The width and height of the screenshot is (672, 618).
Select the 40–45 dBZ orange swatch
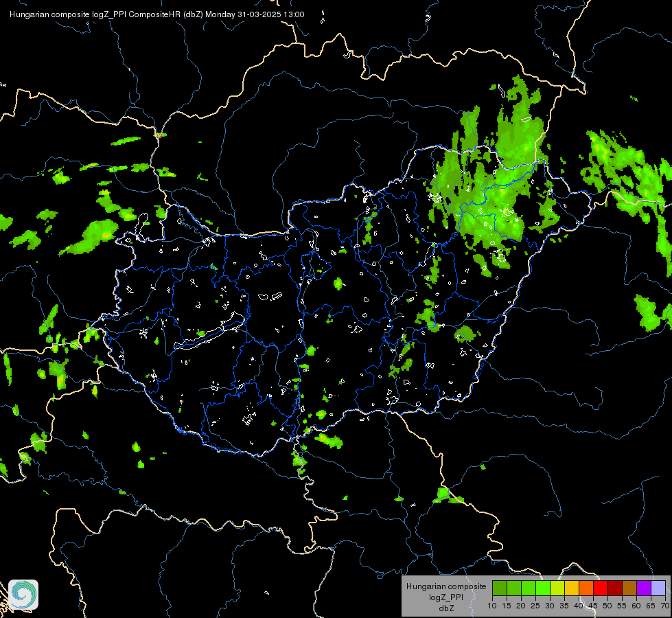click(x=586, y=588)
